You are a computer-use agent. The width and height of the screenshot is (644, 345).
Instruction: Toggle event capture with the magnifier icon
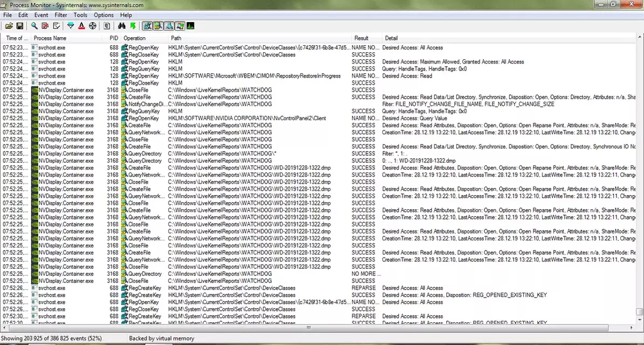coord(34,26)
